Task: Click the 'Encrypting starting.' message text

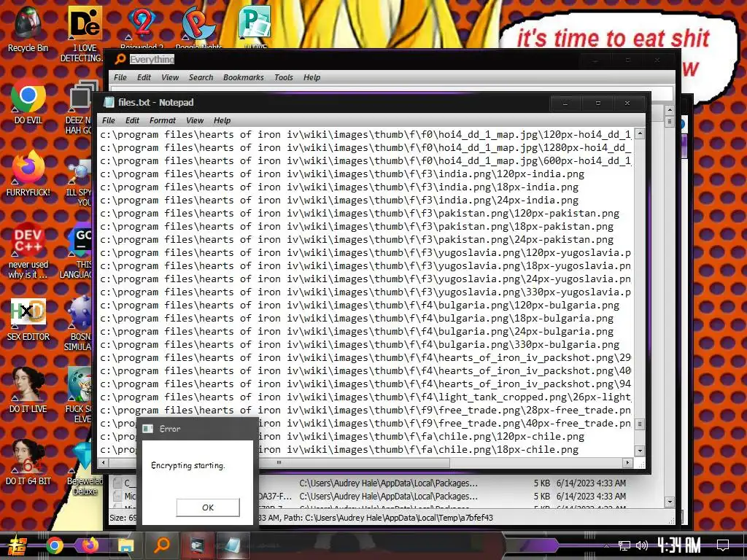Action: pyautogui.click(x=187, y=465)
